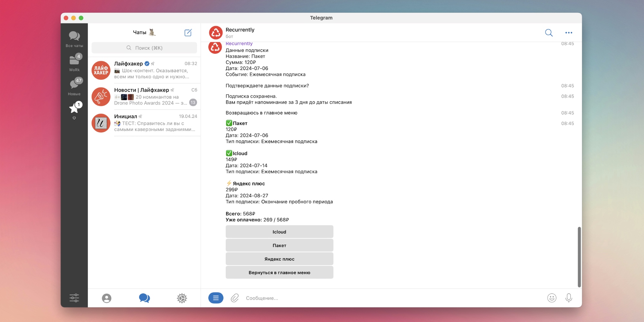Viewport: 644px width, 322px height.
Task: Switch to the Chats tab icon
Action: pyautogui.click(x=144, y=298)
